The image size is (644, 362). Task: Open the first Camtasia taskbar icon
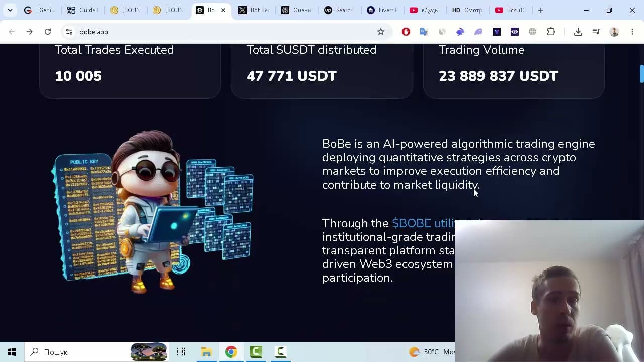tap(256, 352)
